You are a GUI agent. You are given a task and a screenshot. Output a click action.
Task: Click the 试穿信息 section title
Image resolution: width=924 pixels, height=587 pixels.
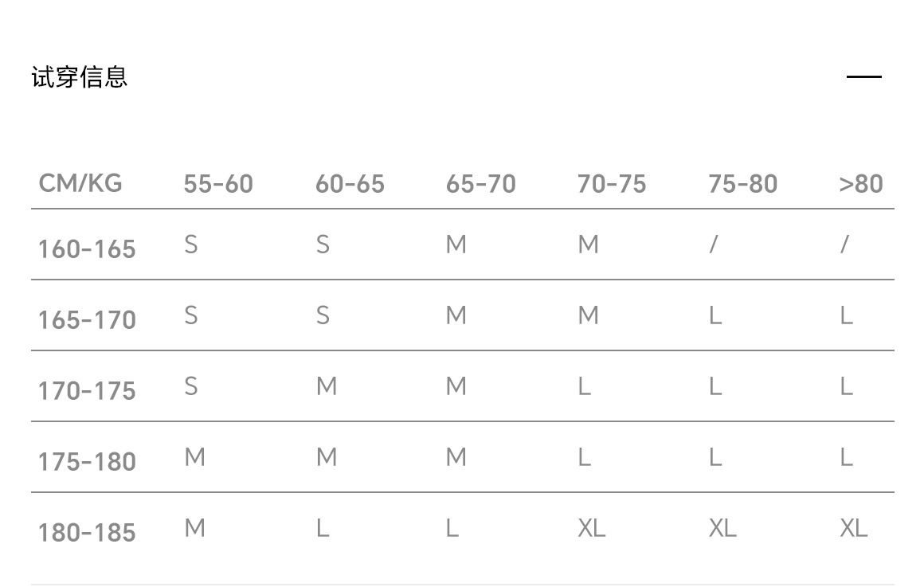click(80, 77)
